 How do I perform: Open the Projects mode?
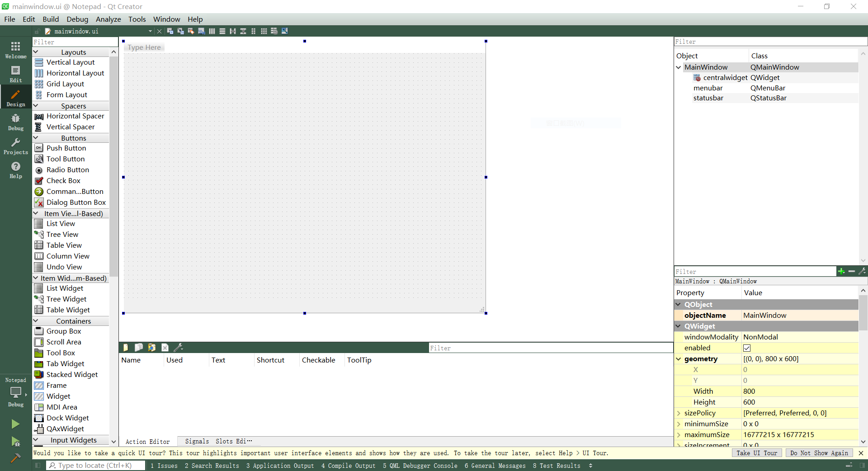tap(16, 146)
